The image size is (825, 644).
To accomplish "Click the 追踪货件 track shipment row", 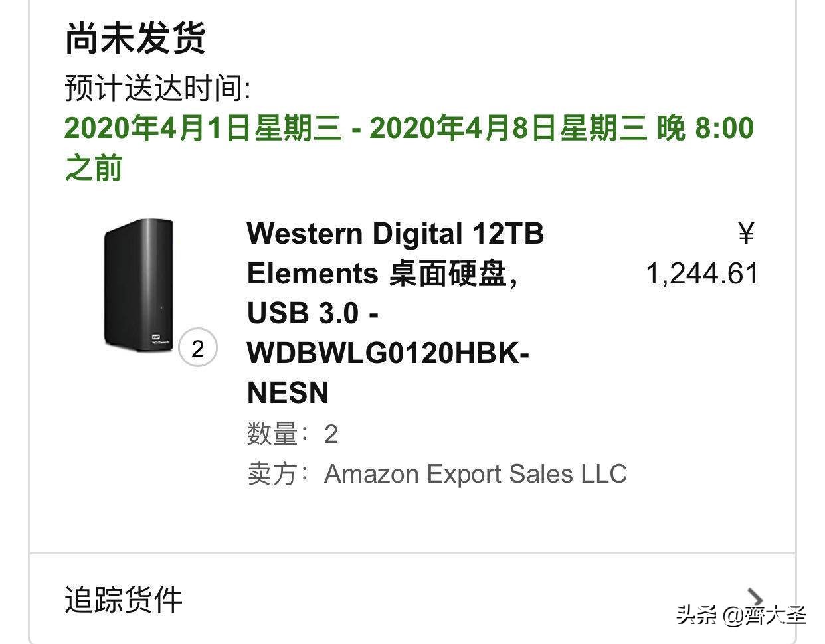I will 122,600.
